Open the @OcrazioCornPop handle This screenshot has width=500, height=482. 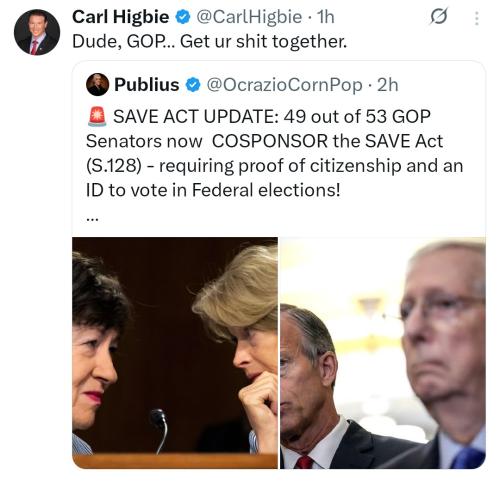tap(284, 85)
